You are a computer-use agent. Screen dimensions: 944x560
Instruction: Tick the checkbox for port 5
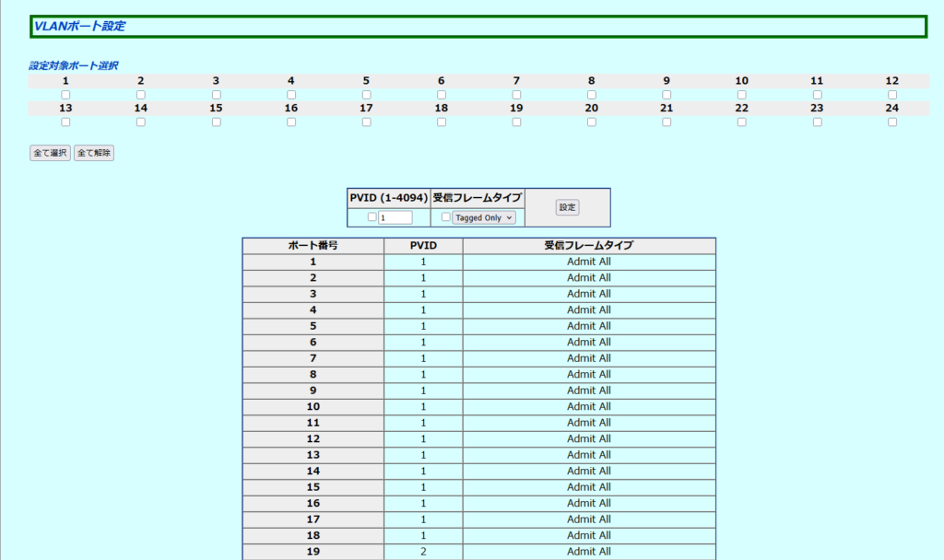coord(366,95)
